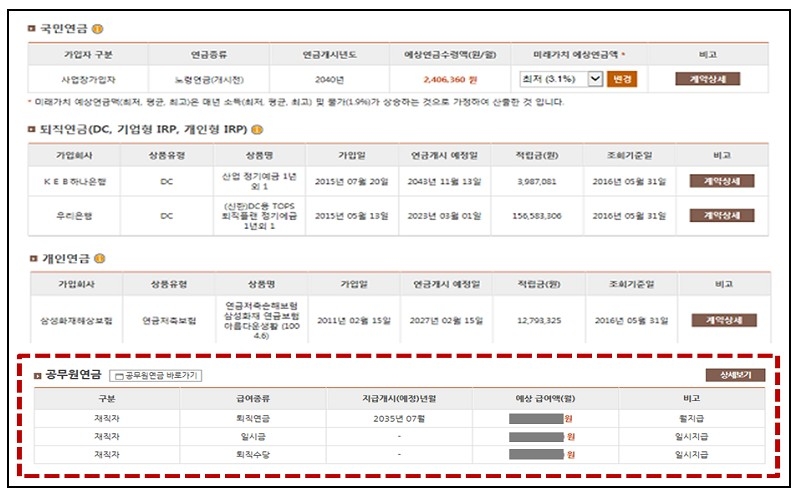Click the 2040년 pension start year cell

coord(329,80)
